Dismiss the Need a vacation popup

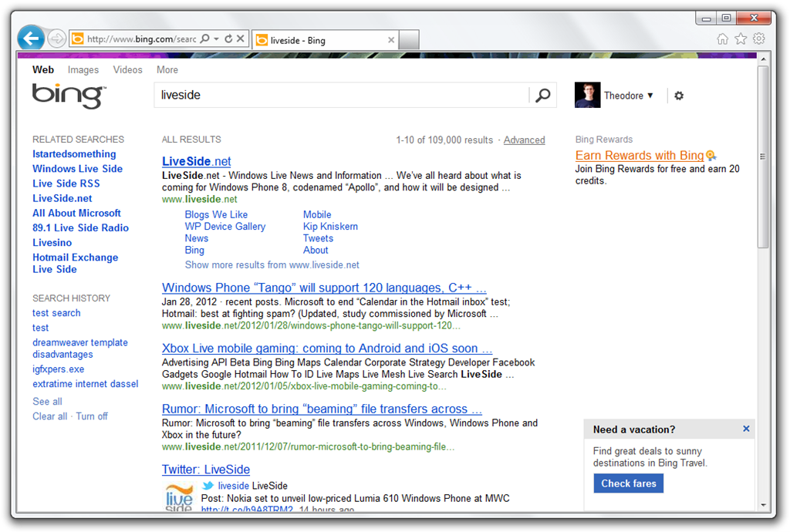pos(745,428)
